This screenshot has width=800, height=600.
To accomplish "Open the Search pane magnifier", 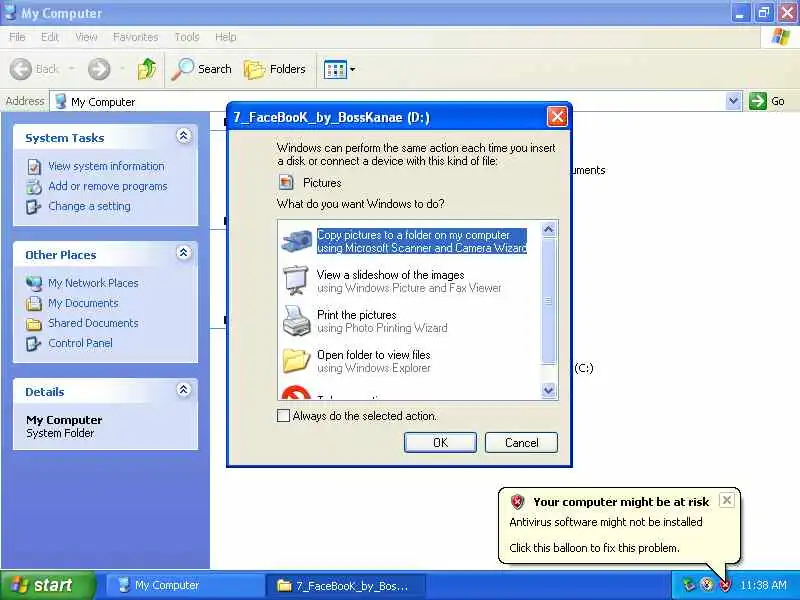I will pyautogui.click(x=182, y=69).
